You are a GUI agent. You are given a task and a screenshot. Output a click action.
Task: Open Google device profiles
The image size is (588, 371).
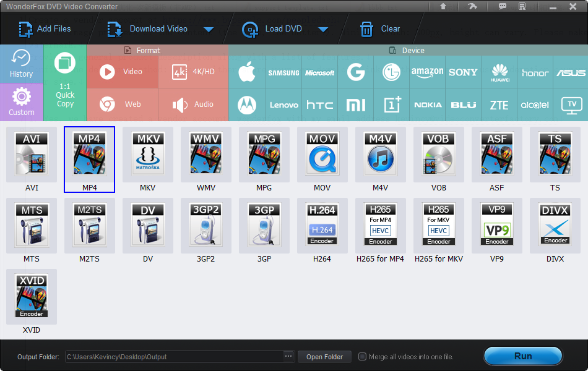(x=355, y=72)
